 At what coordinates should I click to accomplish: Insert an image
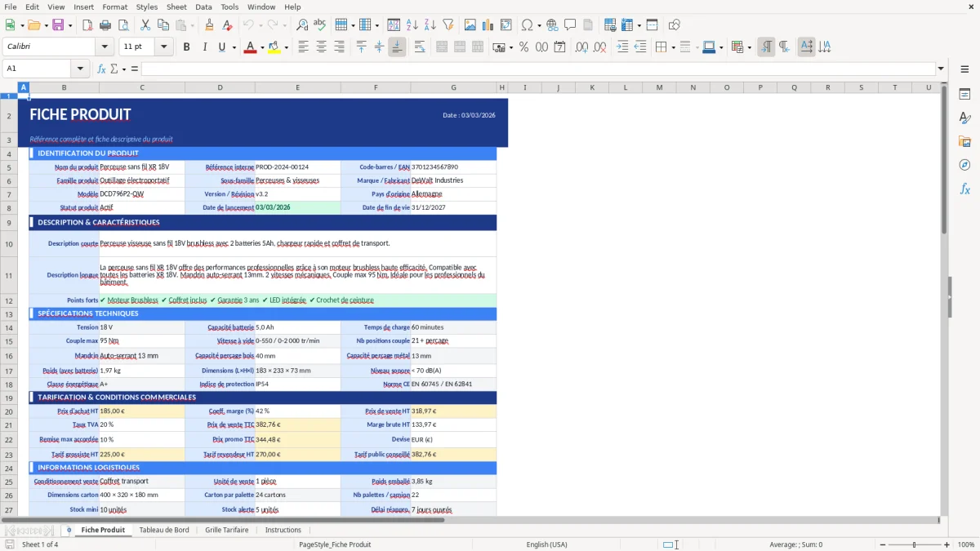[x=470, y=24]
